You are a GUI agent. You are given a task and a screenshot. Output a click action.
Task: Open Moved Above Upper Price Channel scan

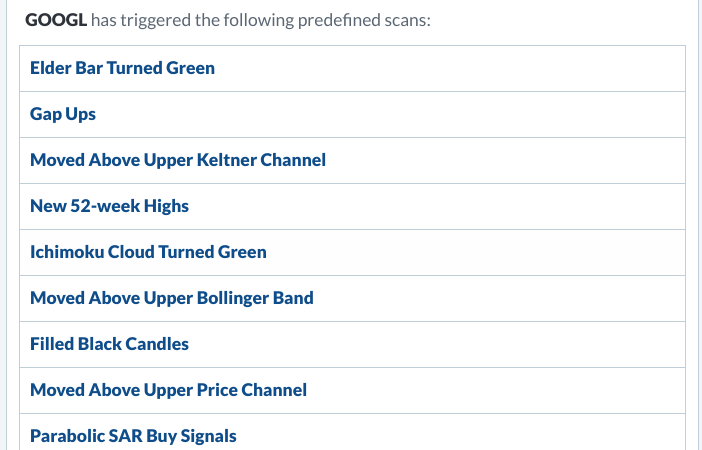pyautogui.click(x=168, y=390)
